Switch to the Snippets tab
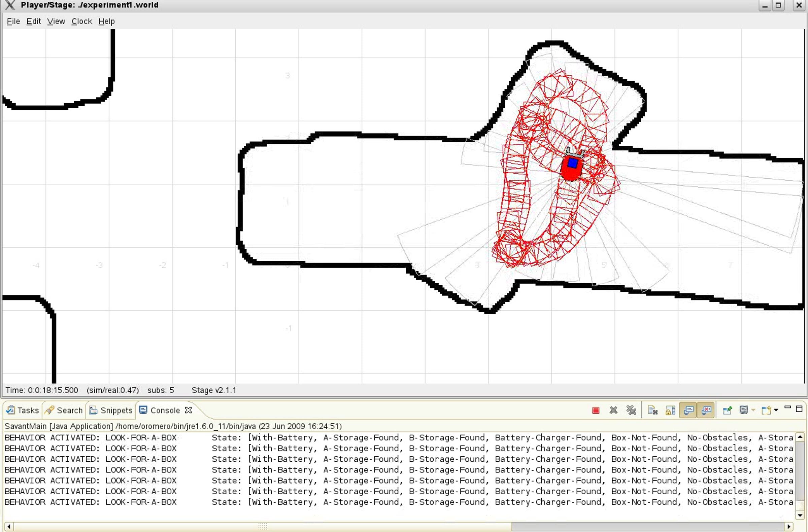The image size is (808, 532). pyautogui.click(x=111, y=411)
